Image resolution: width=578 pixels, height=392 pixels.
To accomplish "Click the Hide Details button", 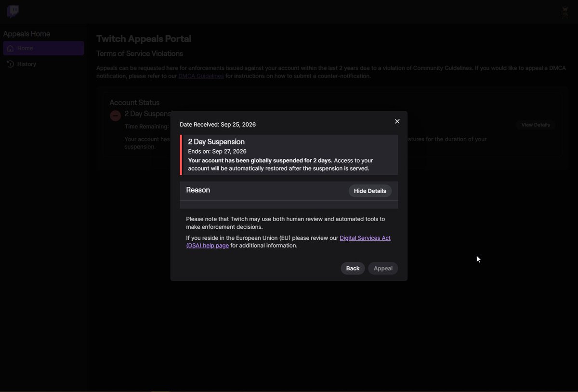I will [x=370, y=191].
